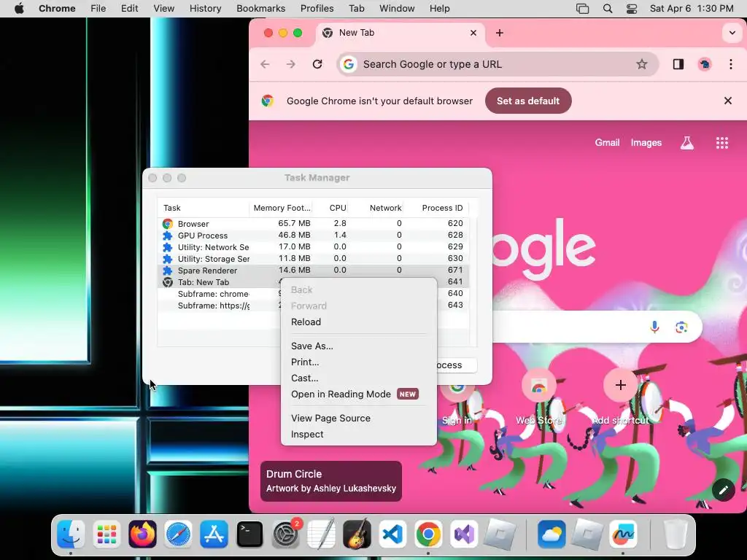
Task: Open the Profiles menu
Action: click(317, 9)
